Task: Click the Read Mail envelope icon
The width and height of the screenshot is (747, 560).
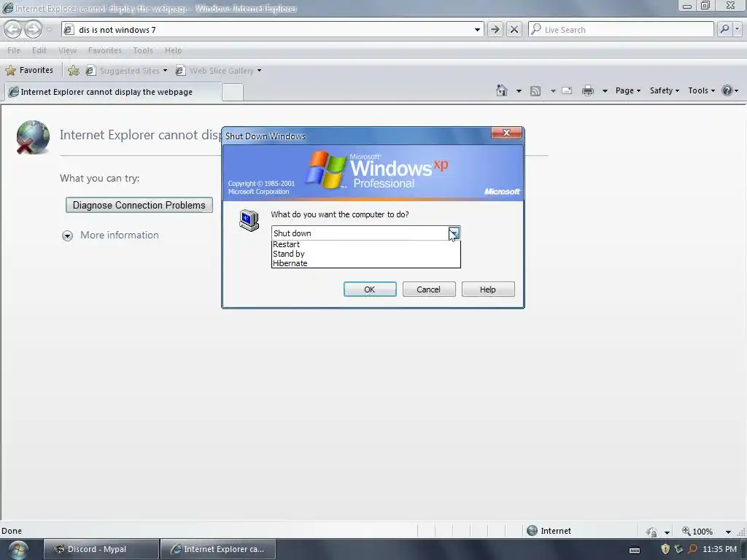Action: (x=567, y=90)
